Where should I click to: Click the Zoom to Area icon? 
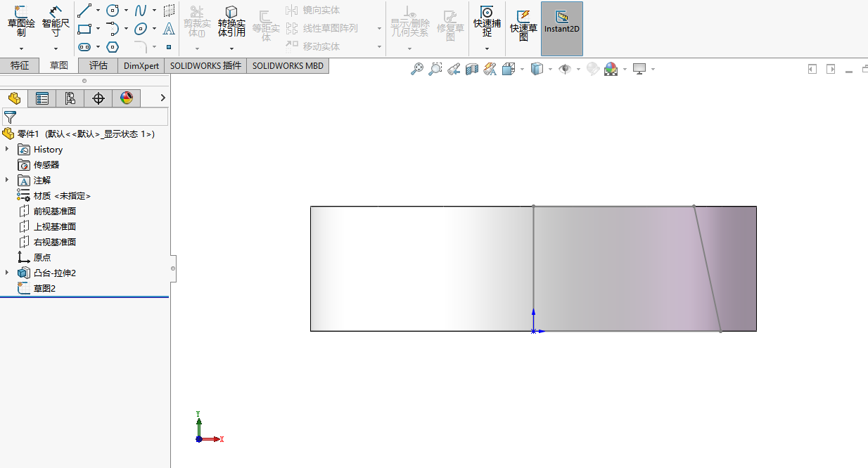click(435, 69)
